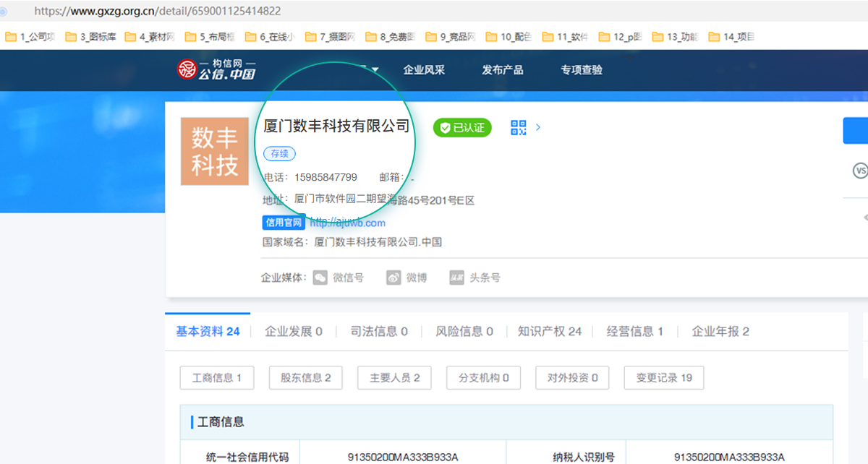Open the 1_公司 bookmark folder
868x464 pixels.
pyautogui.click(x=30, y=37)
